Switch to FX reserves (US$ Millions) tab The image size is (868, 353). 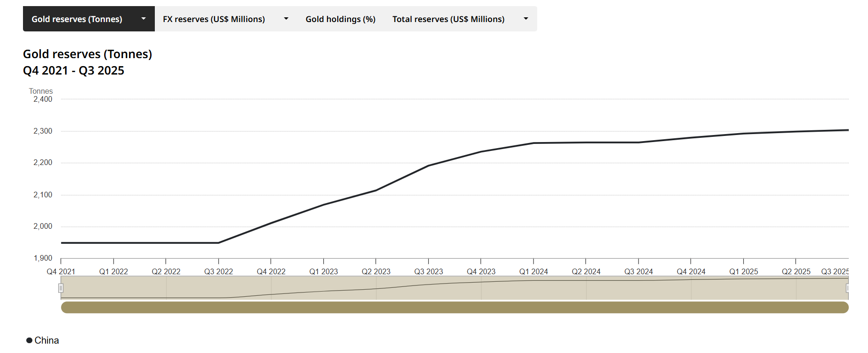[x=214, y=19]
